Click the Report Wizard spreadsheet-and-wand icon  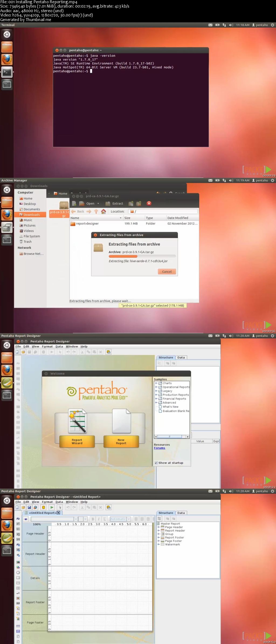point(78,421)
